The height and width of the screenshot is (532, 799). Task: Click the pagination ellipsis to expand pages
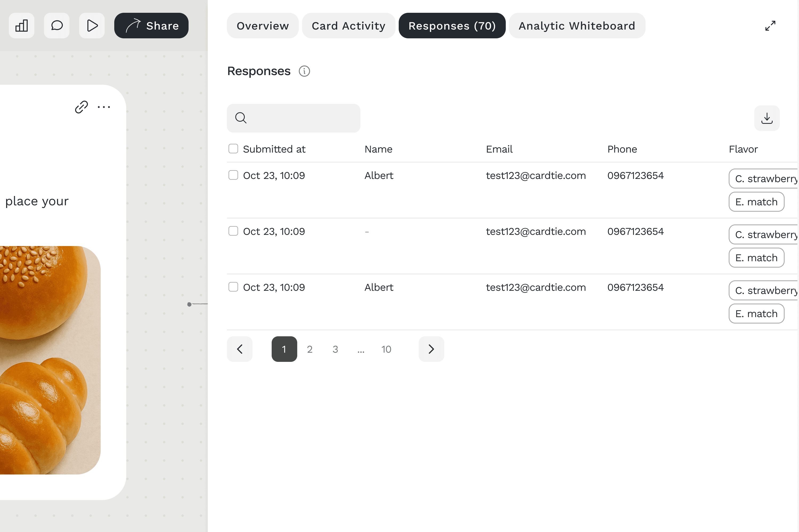(x=361, y=349)
